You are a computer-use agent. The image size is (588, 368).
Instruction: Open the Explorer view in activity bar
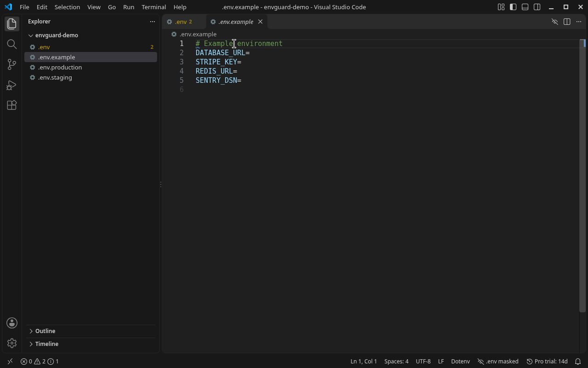(x=12, y=24)
